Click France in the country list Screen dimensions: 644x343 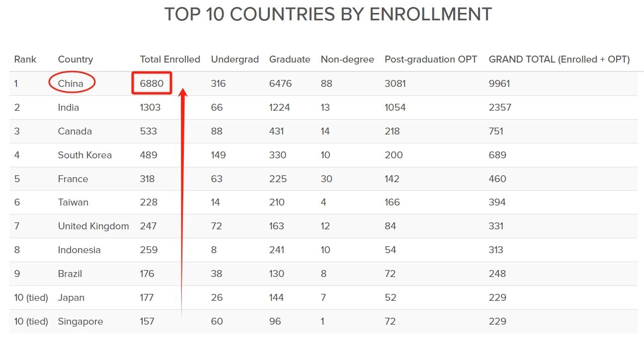pyautogui.click(x=73, y=179)
